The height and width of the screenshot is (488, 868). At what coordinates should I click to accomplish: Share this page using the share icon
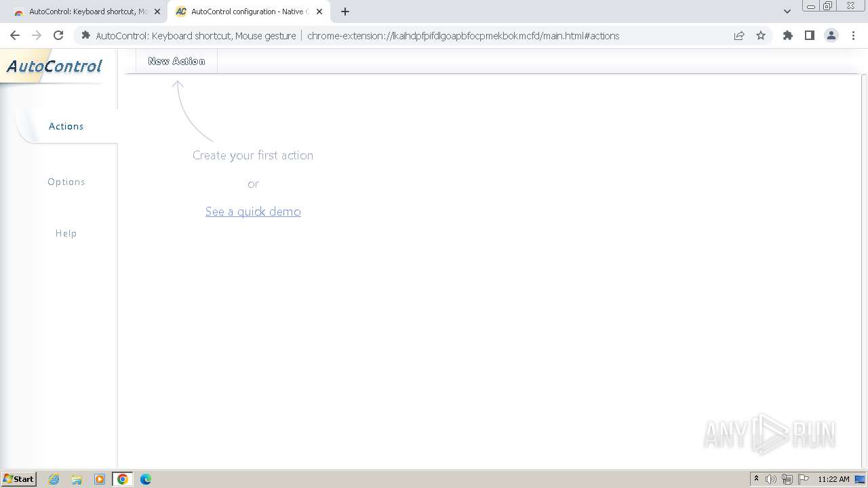click(x=739, y=35)
